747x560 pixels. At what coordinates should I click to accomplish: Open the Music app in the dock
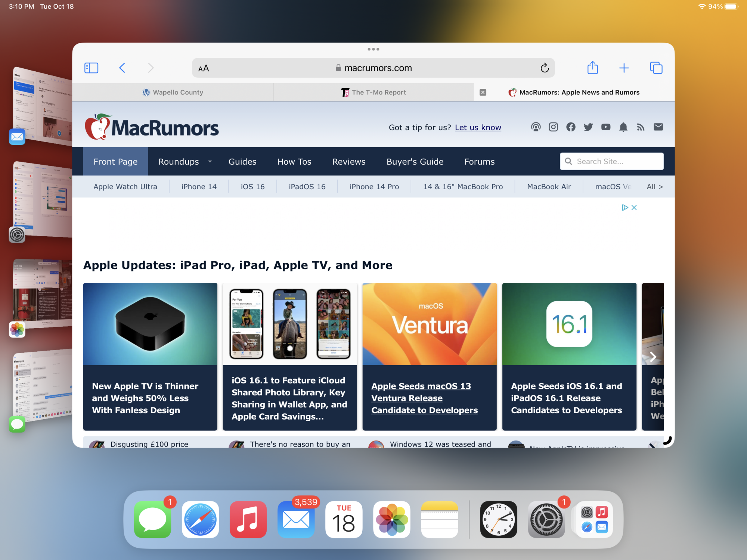click(248, 520)
